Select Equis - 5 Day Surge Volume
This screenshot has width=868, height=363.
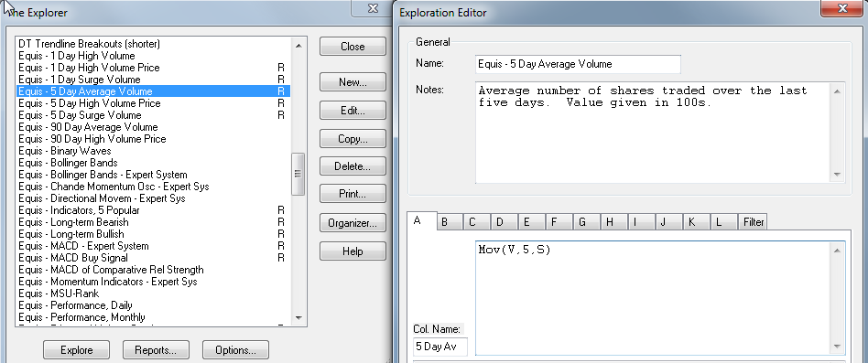(x=153, y=115)
